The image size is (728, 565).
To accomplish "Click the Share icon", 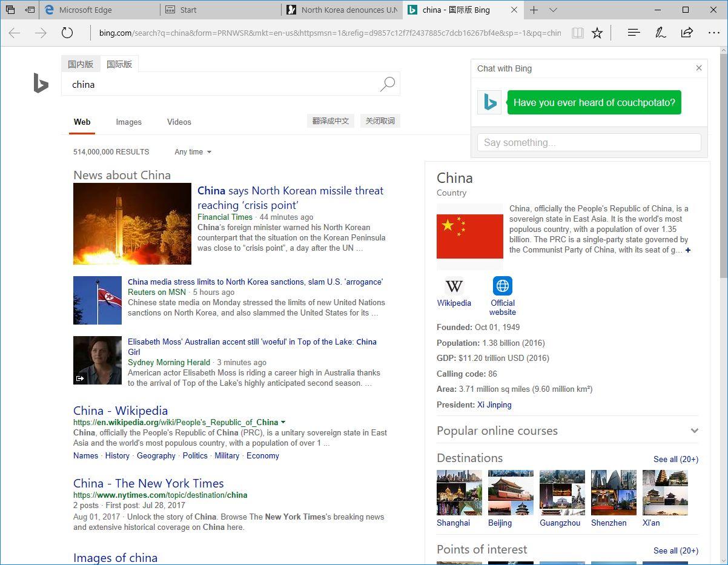I will point(687,33).
